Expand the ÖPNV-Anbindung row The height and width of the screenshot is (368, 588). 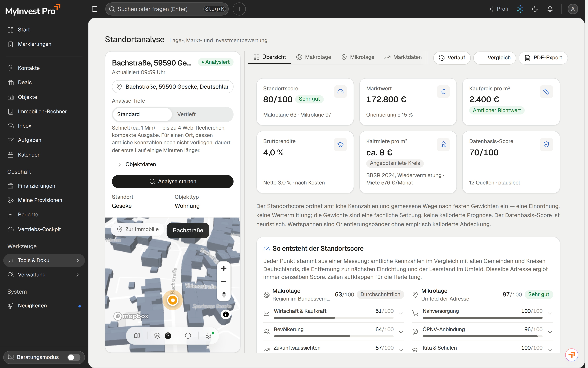tap(482, 332)
